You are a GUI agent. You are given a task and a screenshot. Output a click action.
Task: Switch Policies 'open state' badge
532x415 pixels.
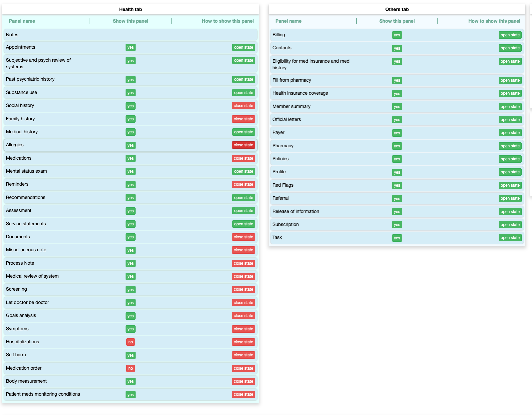tap(510, 159)
